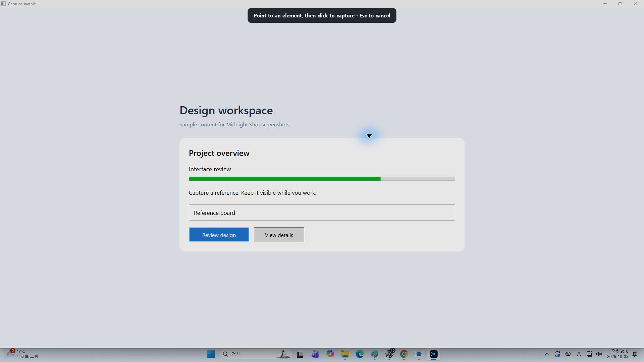
Task: Click the 'Interface review' label
Action: [x=210, y=169]
